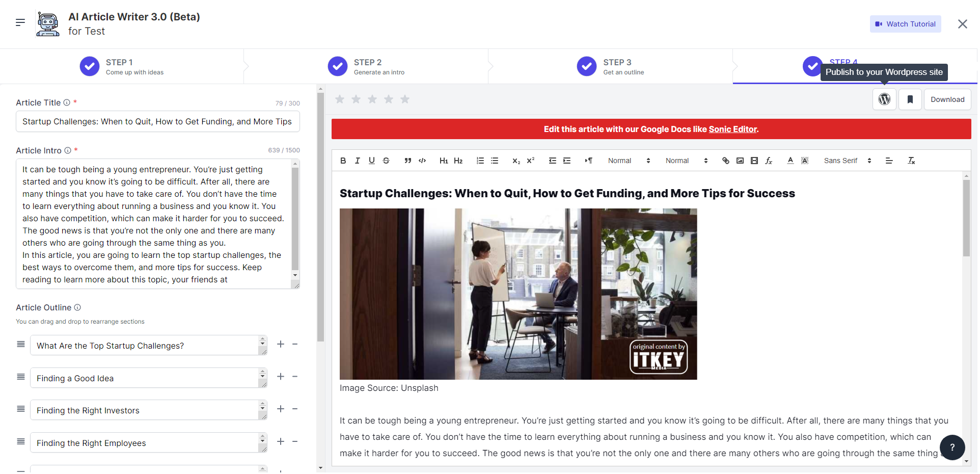The image size is (980, 474).
Task: Toggle bold formatting in editor
Action: click(x=343, y=161)
